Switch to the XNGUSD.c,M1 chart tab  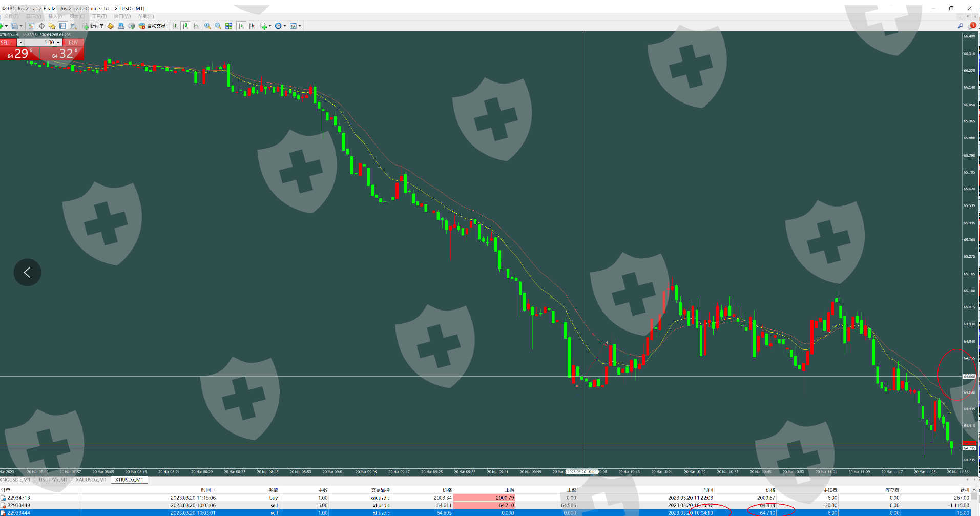click(x=16, y=480)
